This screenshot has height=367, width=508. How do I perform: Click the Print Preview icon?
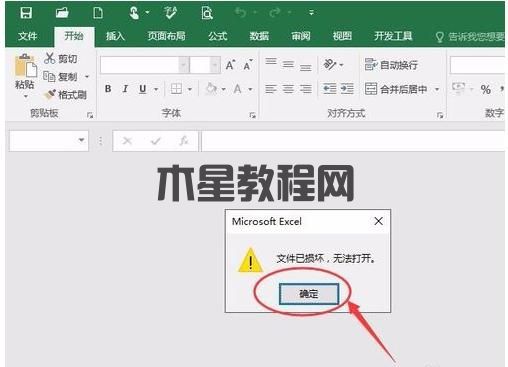[207, 13]
